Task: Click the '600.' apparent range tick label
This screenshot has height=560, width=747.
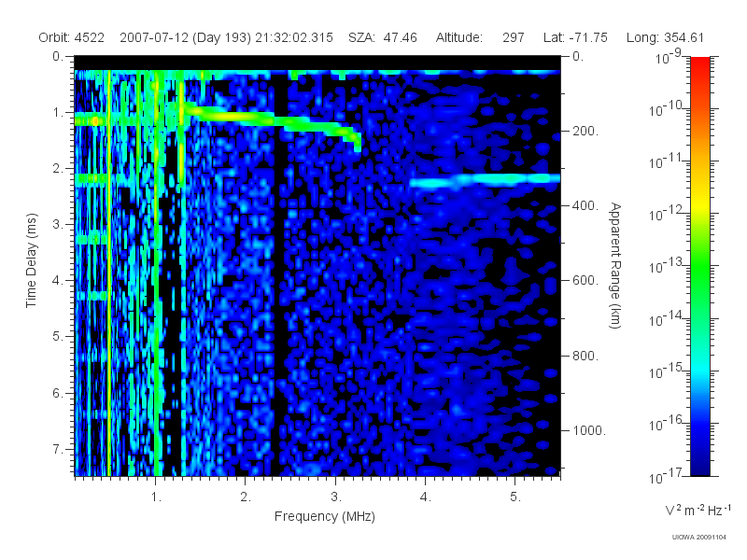Action: [x=585, y=281]
